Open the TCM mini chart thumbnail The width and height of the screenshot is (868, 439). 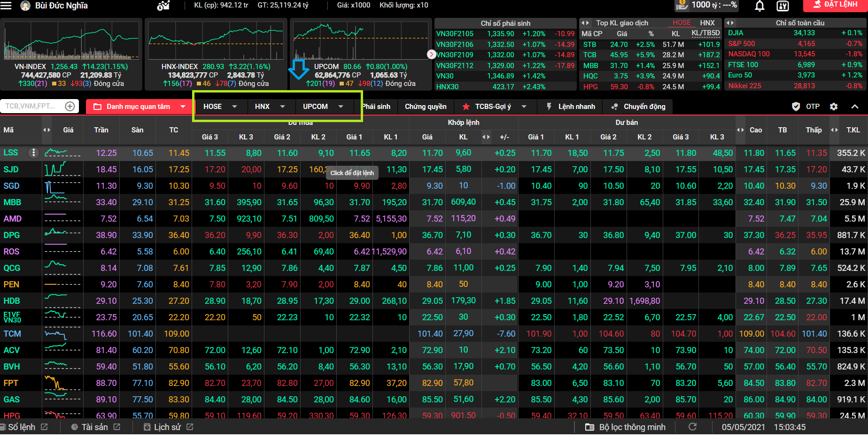coord(62,334)
